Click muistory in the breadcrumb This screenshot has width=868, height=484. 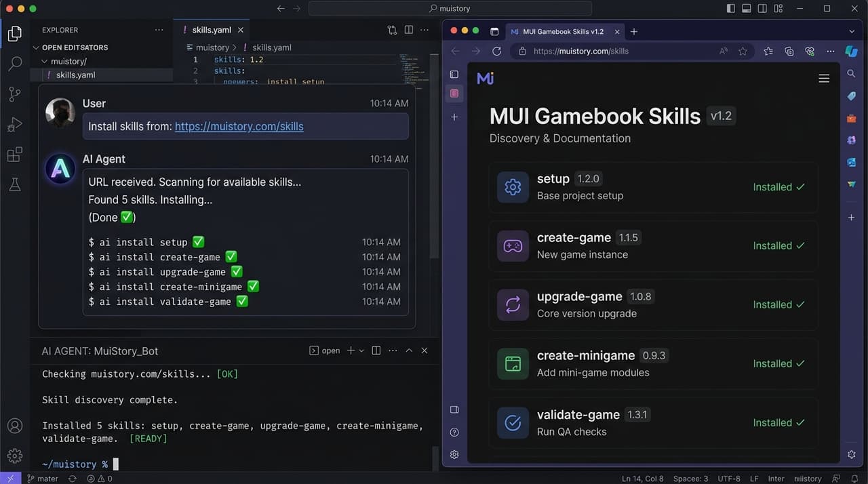pyautogui.click(x=212, y=47)
